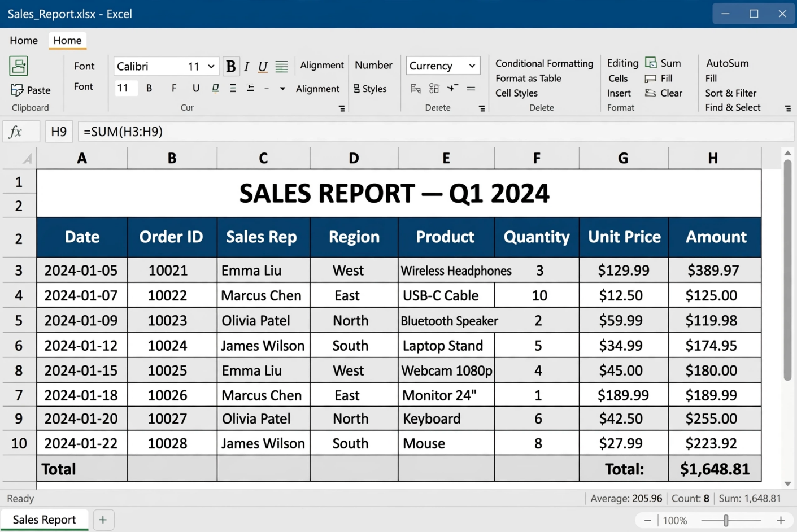This screenshot has width=797, height=532.
Task: Switch to the Sales Report sheet tab
Action: [x=44, y=520]
